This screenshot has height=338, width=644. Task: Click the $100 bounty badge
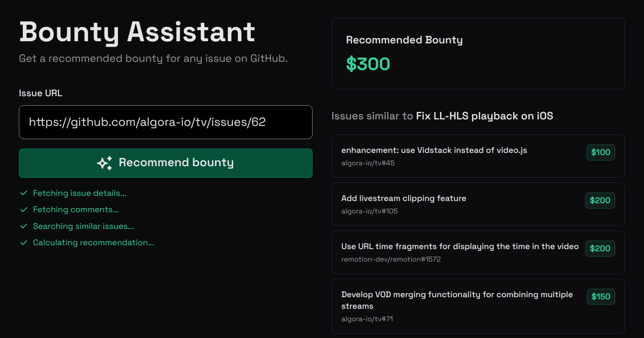click(x=600, y=152)
